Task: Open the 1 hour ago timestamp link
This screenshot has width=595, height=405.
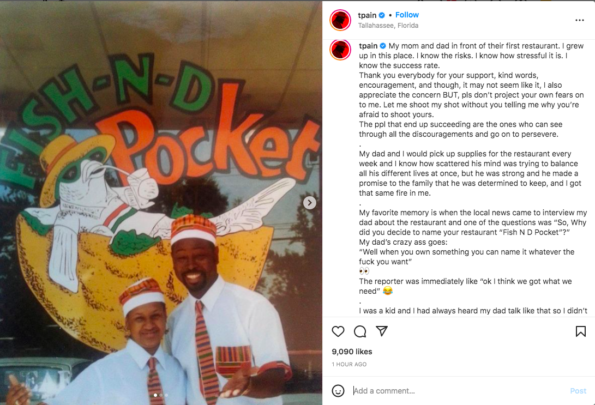Action: click(x=349, y=364)
